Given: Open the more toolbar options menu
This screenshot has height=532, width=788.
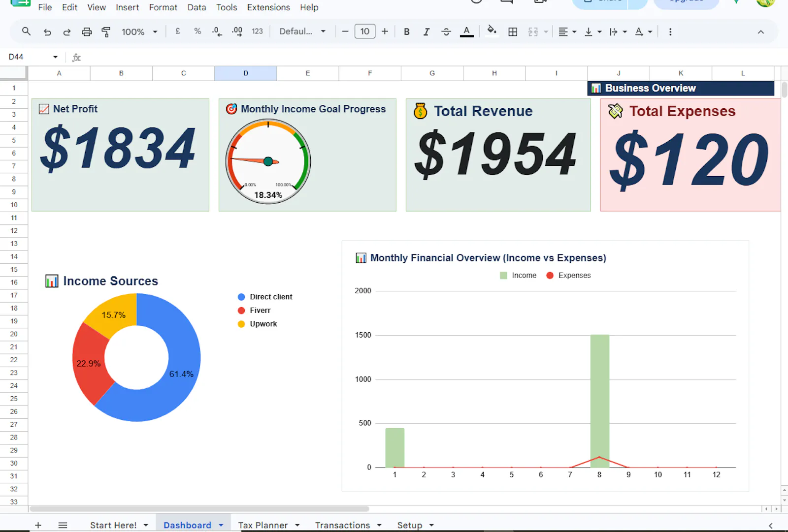Looking at the screenshot, I should [670, 32].
